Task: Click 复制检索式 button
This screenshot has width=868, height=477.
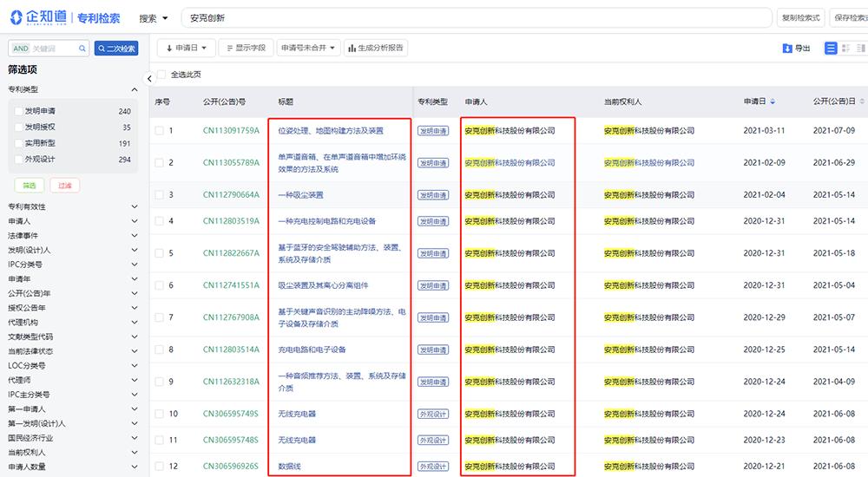Action: coord(800,17)
